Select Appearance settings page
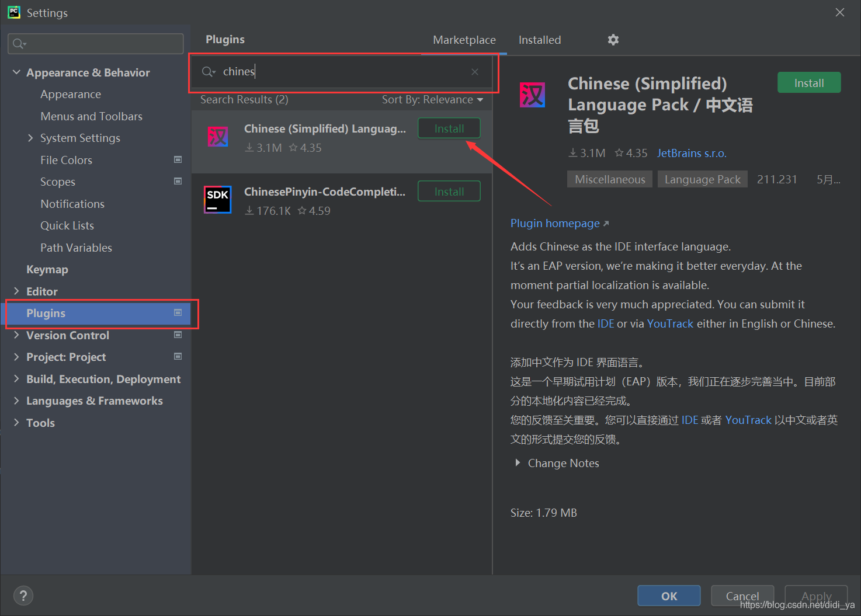Image resolution: width=861 pixels, height=616 pixels. [71, 94]
